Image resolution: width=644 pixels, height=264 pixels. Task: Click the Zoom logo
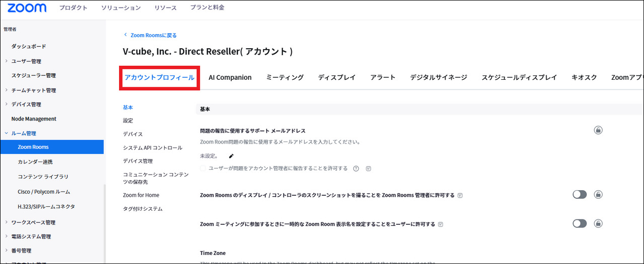click(x=27, y=8)
